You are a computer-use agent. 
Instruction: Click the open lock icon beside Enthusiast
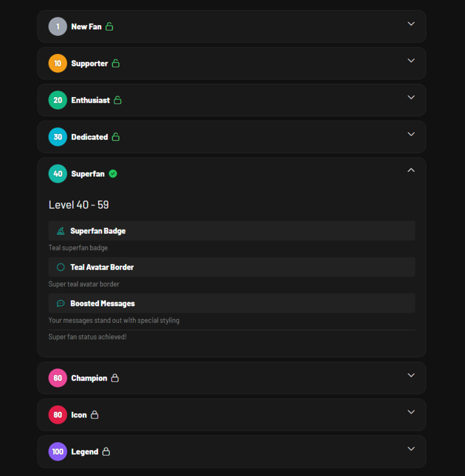click(x=118, y=100)
